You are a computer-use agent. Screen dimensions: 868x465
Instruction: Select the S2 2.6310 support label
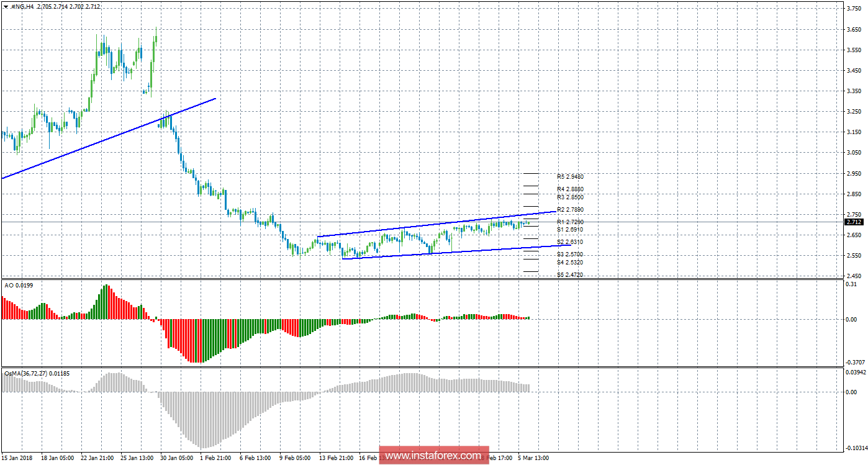point(570,242)
